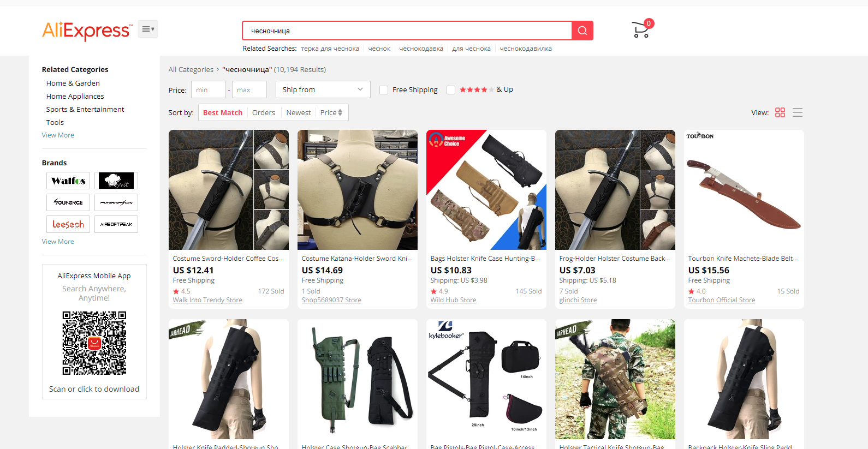Open the Home & Garden category
This screenshot has width=868, height=449.
click(73, 83)
